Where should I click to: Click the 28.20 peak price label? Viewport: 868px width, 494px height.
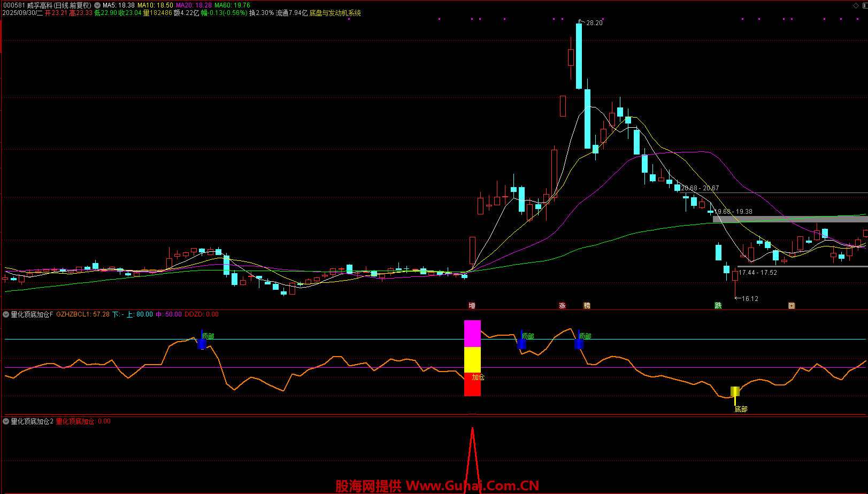(594, 23)
